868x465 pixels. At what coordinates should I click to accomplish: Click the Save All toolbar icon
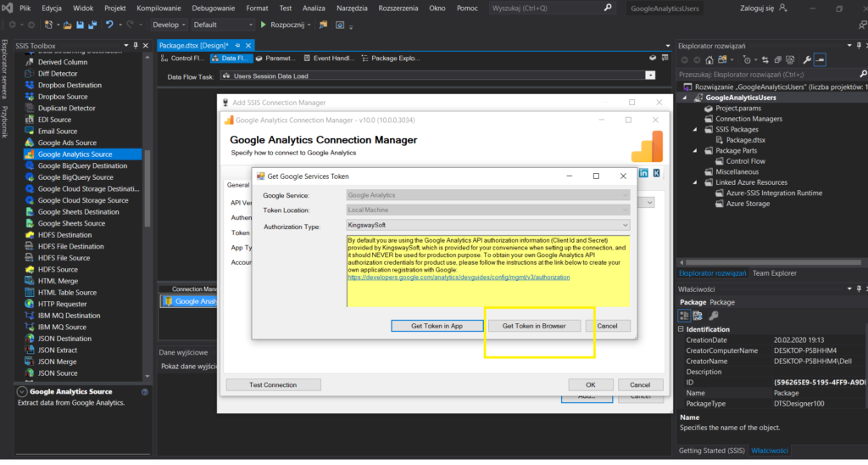[x=92, y=25]
